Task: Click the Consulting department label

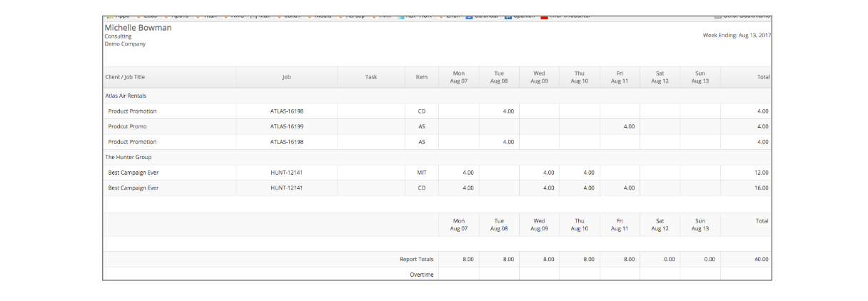Action: click(x=118, y=36)
